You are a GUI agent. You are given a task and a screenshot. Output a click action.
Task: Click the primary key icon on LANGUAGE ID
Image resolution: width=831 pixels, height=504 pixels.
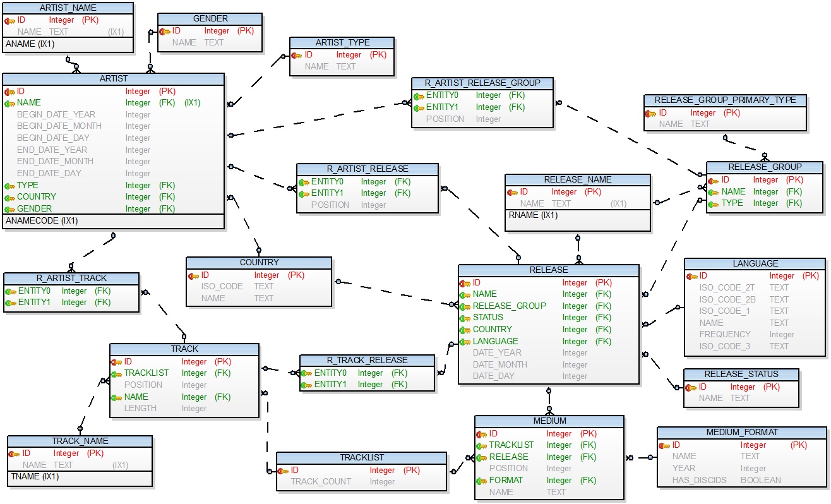point(690,276)
